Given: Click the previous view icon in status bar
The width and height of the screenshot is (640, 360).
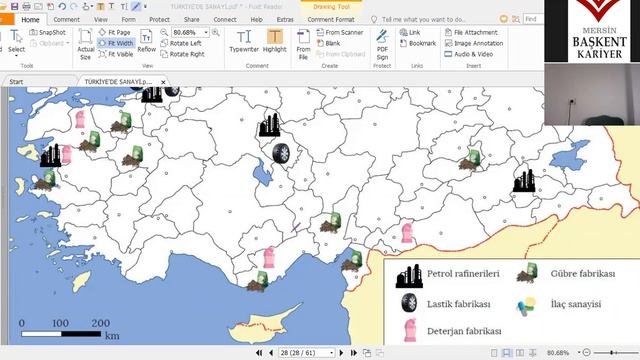Looking at the screenshot, I should click(x=367, y=353).
